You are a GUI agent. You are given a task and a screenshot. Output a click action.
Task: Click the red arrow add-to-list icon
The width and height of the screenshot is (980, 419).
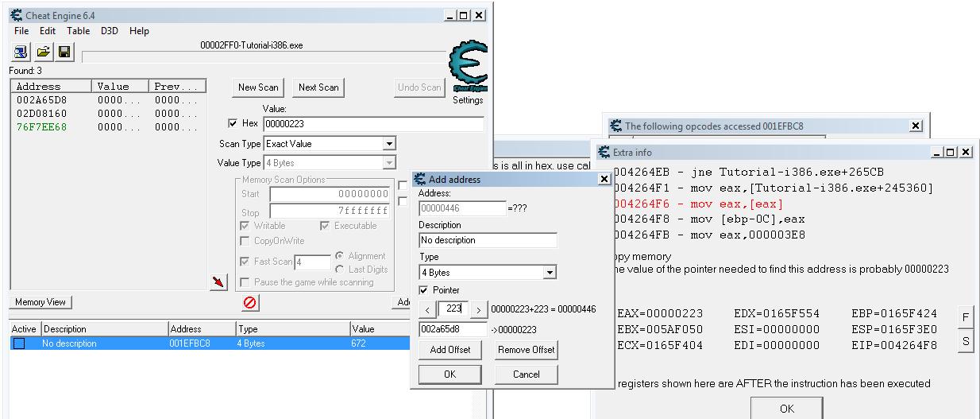pos(219,281)
